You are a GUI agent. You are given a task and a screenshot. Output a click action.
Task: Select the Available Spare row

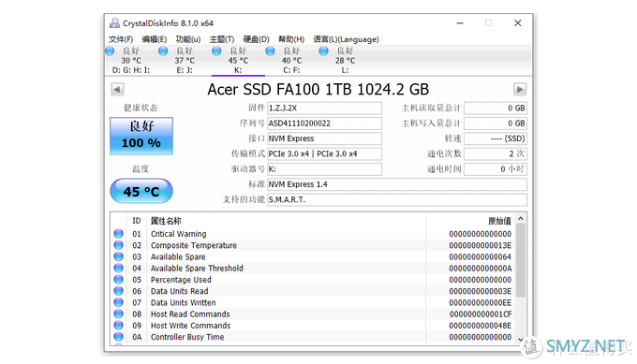point(313,257)
